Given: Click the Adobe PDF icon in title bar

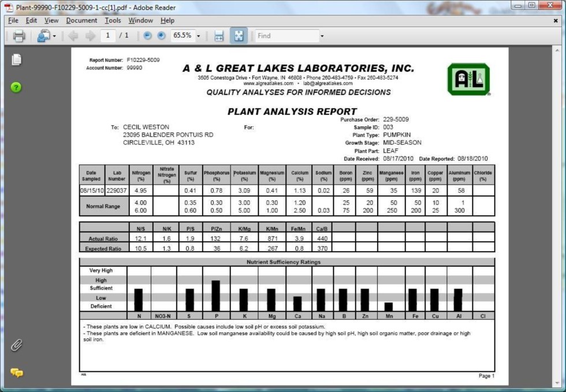Looking at the screenshot, I should tap(8, 8).
